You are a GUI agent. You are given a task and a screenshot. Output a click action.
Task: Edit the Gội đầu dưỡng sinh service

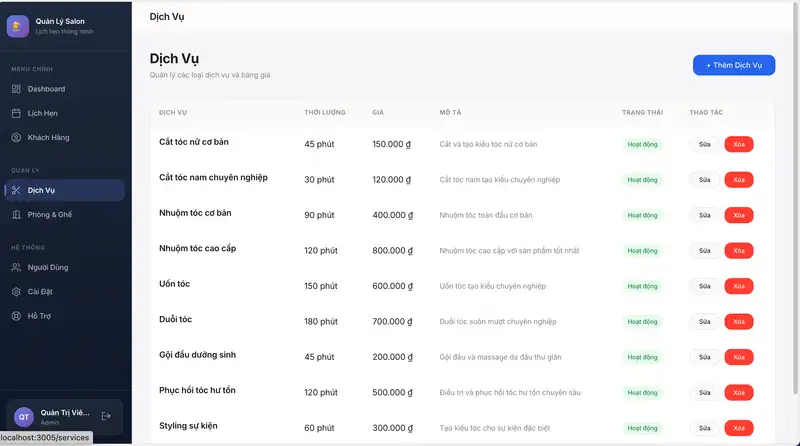tap(704, 357)
